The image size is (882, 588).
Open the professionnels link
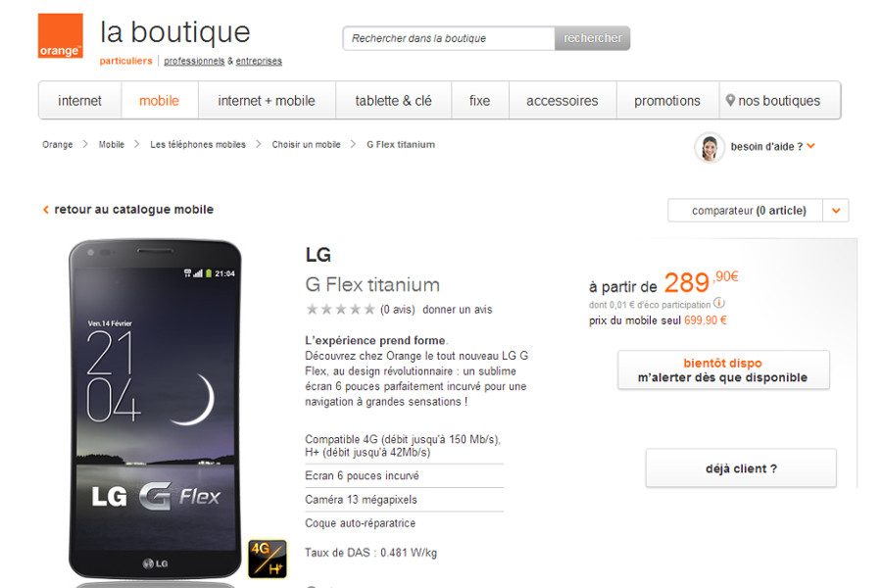194,61
